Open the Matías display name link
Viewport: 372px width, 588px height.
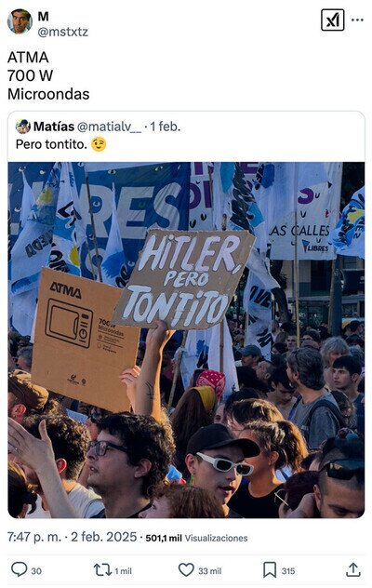(54, 127)
